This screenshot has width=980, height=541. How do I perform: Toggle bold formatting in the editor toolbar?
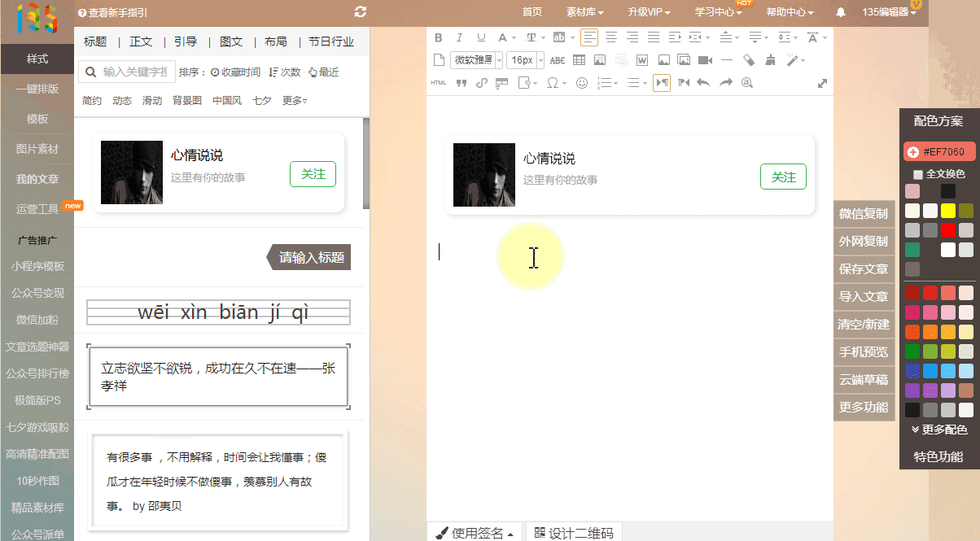(439, 37)
